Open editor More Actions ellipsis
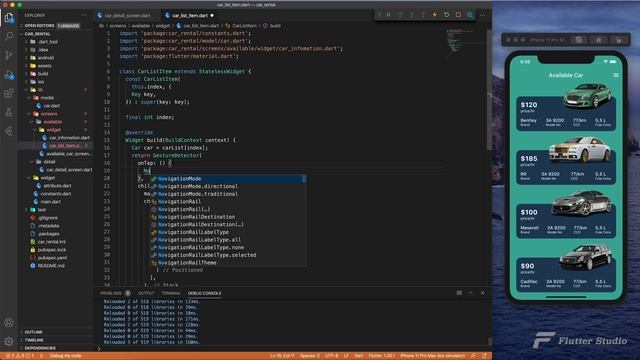 (483, 15)
